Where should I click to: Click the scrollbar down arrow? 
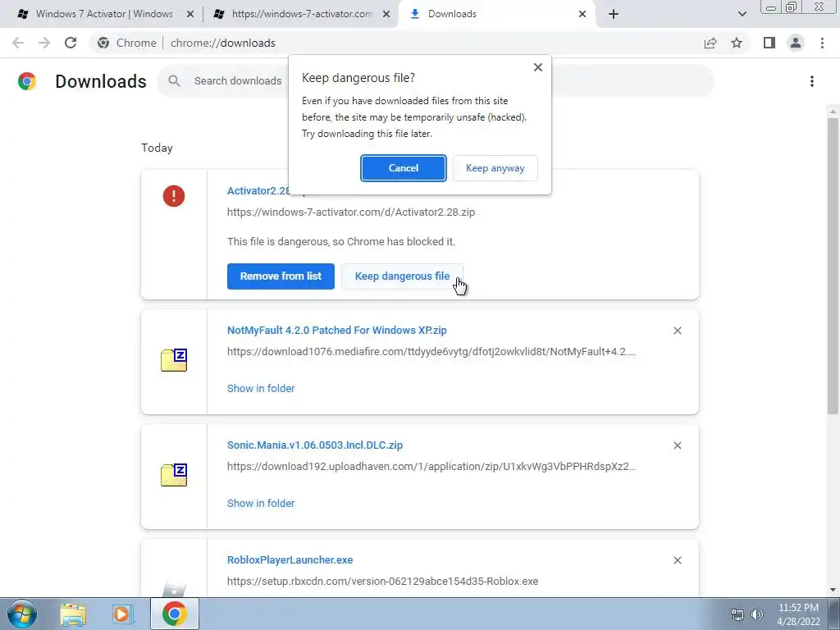(833, 590)
